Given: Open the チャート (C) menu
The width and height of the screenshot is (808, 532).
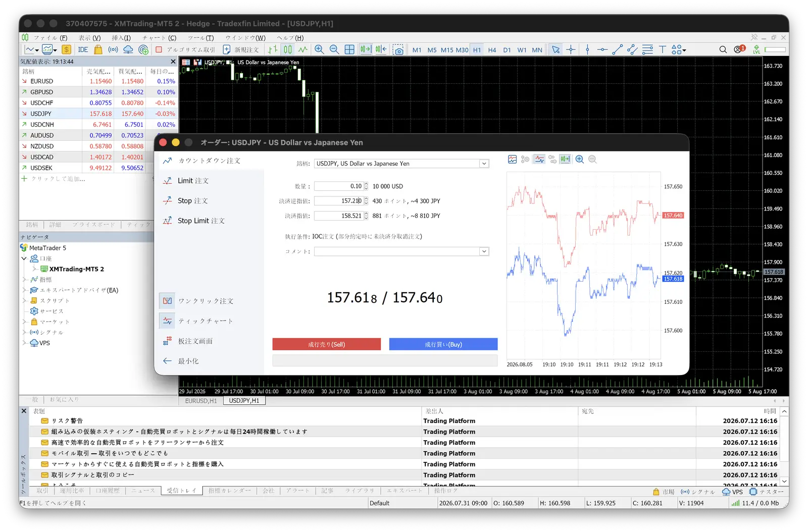Looking at the screenshot, I should pos(159,38).
